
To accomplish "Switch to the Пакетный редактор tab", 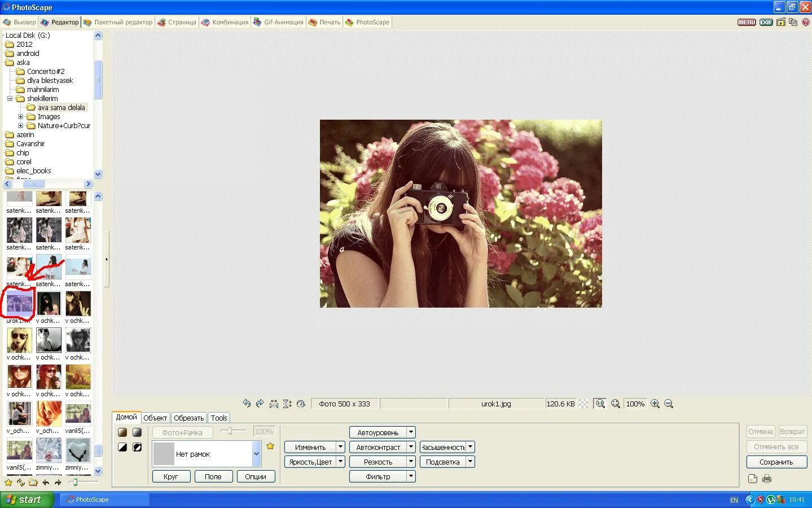I will [x=118, y=22].
